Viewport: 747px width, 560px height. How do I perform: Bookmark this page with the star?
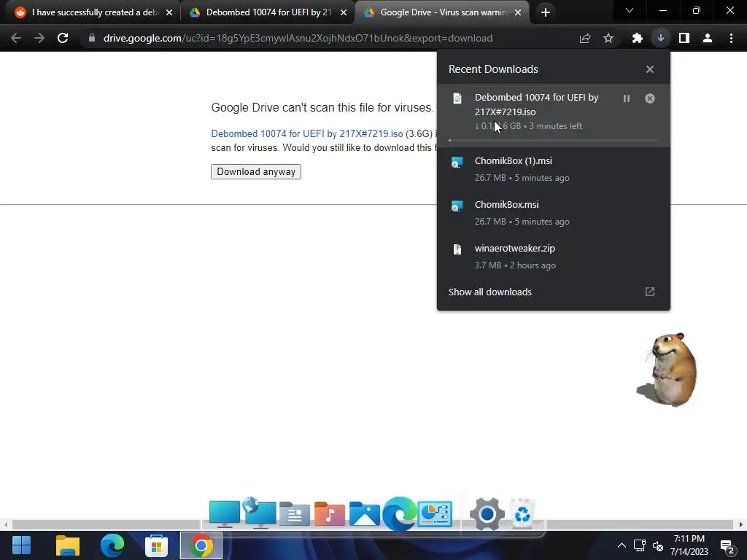pyautogui.click(x=608, y=38)
